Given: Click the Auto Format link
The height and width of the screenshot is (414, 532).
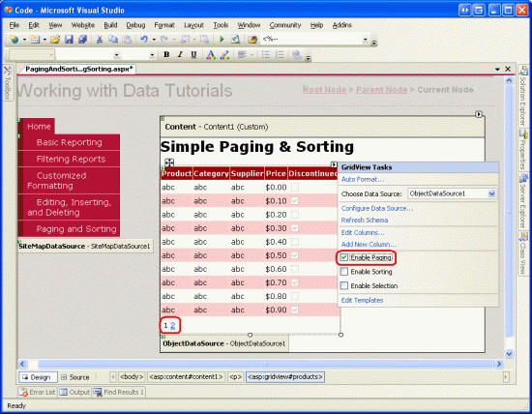Looking at the screenshot, I should click(363, 179).
